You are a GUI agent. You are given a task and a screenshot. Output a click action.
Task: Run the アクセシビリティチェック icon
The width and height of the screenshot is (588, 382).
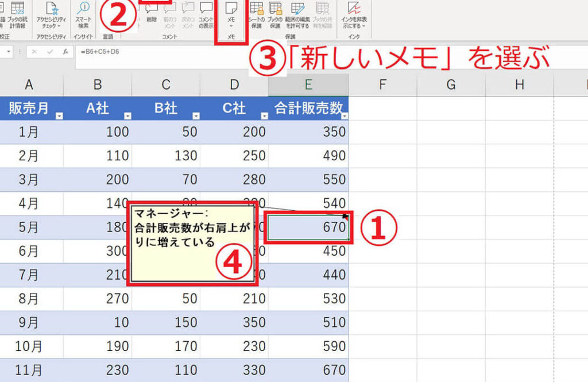(52, 15)
